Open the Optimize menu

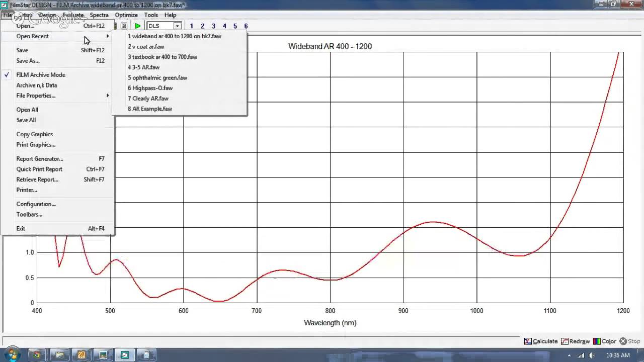pyautogui.click(x=126, y=15)
